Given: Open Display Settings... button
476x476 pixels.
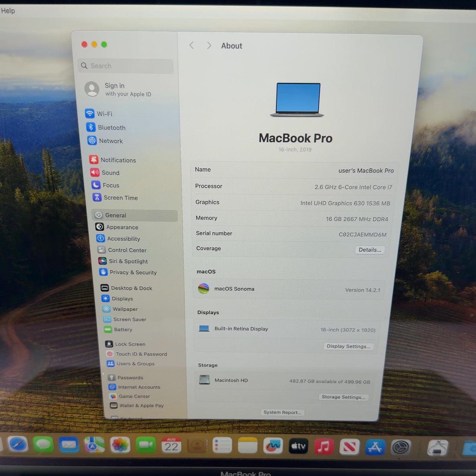Looking at the screenshot, I should tap(348, 346).
